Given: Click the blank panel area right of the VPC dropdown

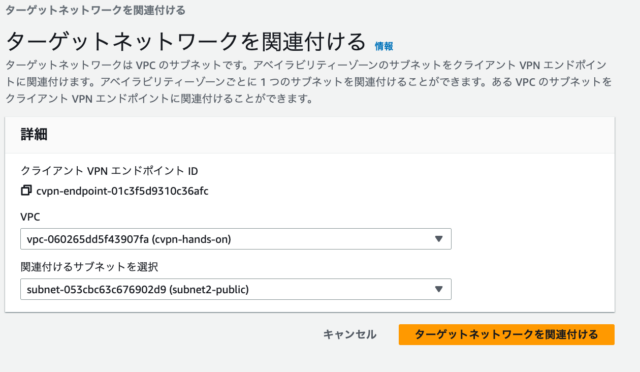Looking at the screenshot, I should click(x=531, y=239).
